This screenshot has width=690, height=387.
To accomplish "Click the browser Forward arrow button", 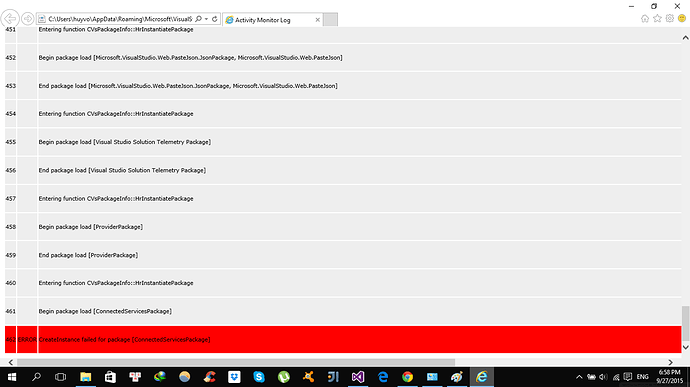I will 27,19.
